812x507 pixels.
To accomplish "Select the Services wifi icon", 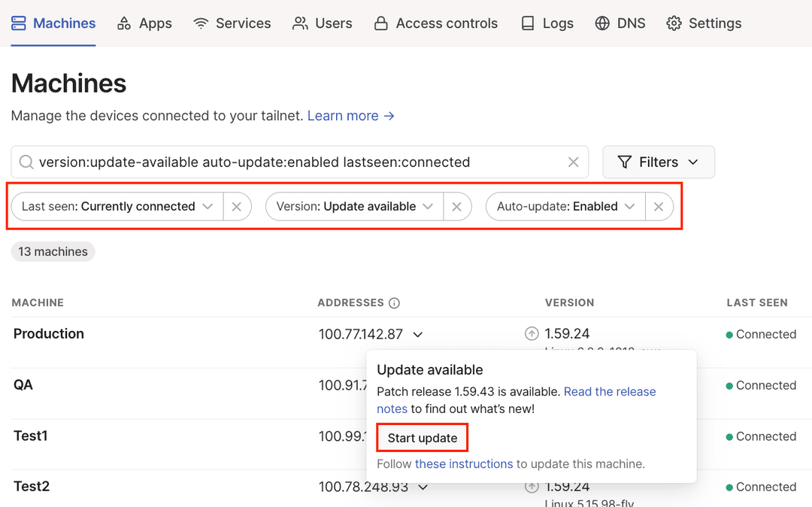I will (x=200, y=23).
